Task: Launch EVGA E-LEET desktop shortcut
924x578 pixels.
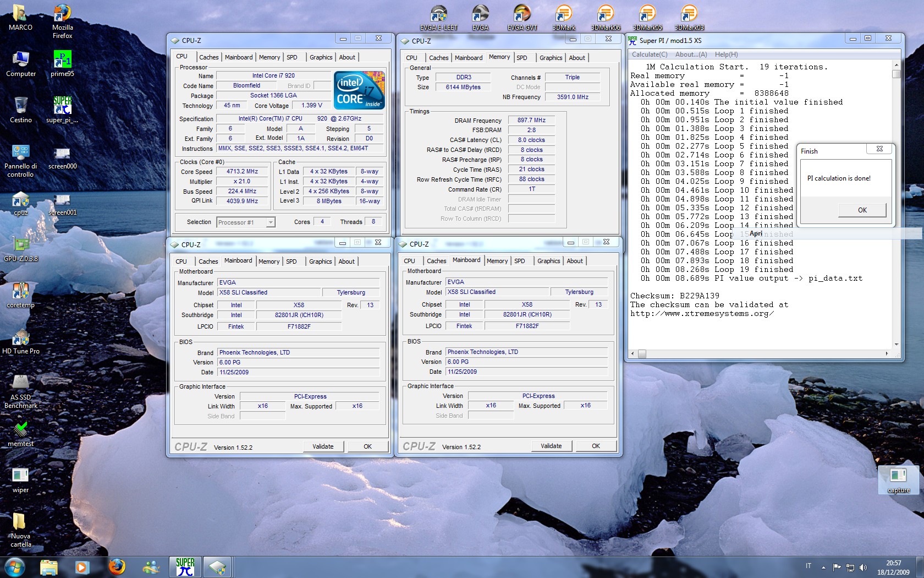Action: [x=438, y=18]
